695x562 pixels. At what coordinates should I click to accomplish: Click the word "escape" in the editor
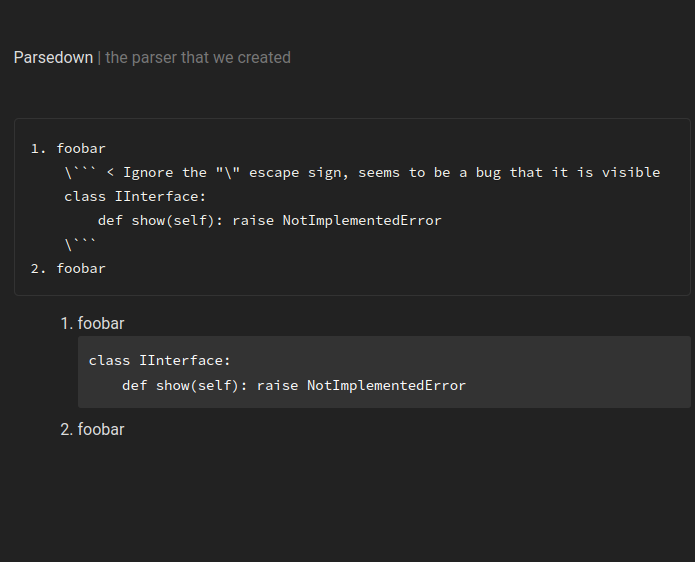pos(273,173)
